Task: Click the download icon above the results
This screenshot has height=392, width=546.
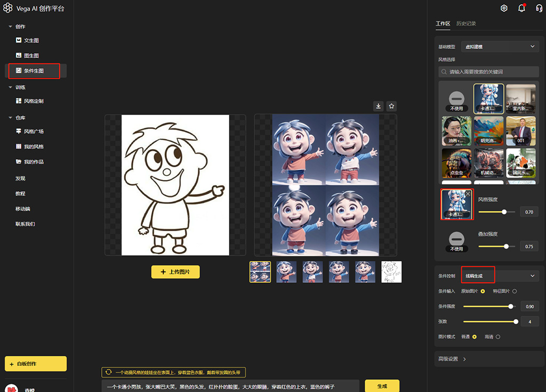Action: coord(379,106)
